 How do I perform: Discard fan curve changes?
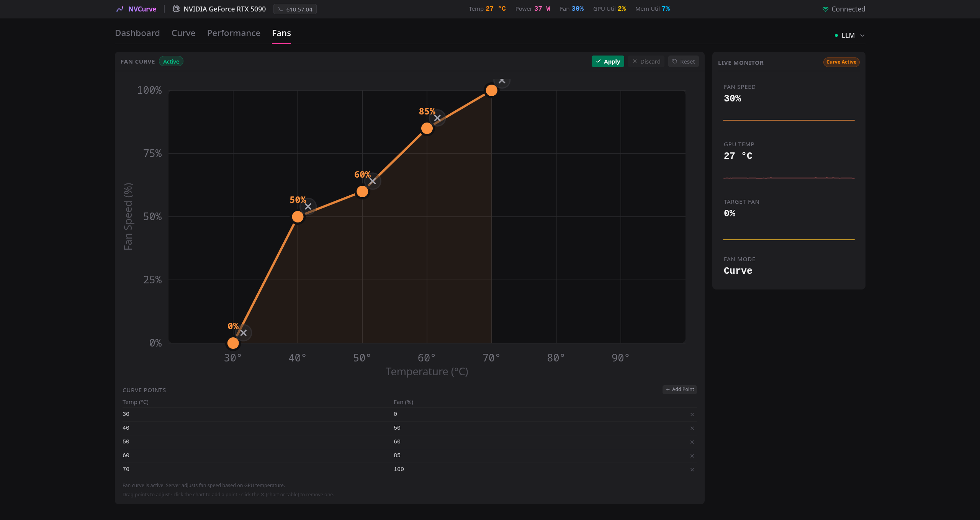[x=646, y=61]
